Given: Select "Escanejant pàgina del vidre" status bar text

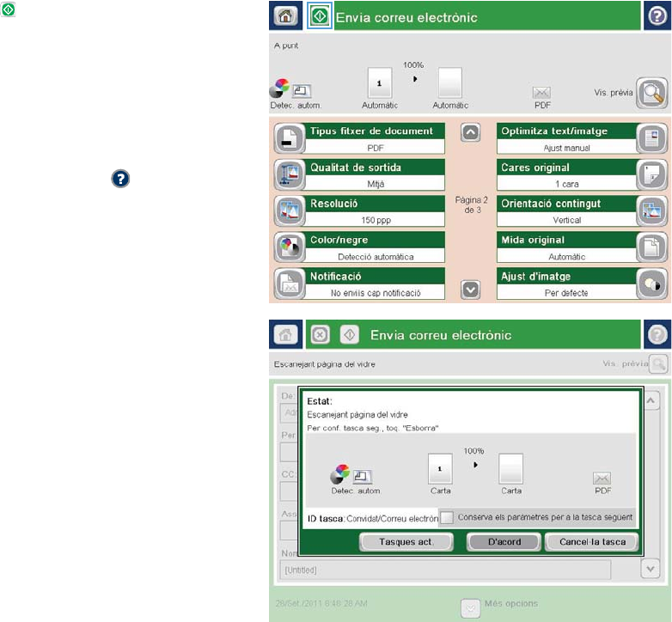Looking at the screenshot, I should pyautogui.click(x=325, y=364).
